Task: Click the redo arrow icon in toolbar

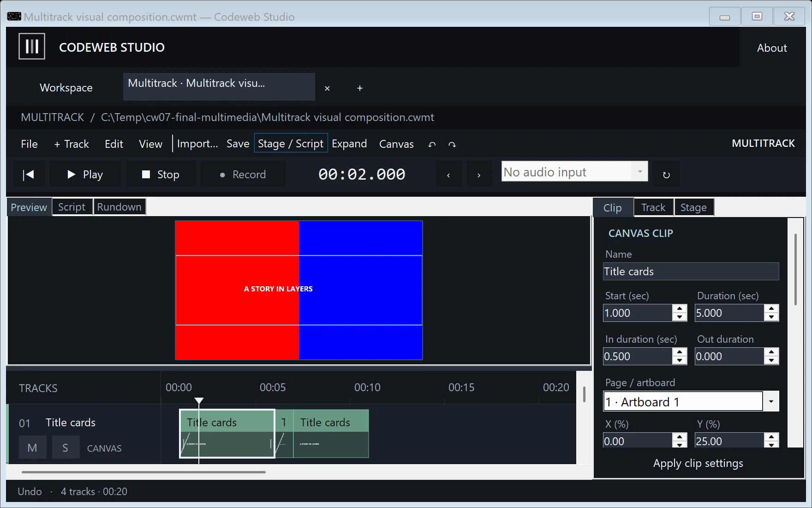Action: point(452,145)
